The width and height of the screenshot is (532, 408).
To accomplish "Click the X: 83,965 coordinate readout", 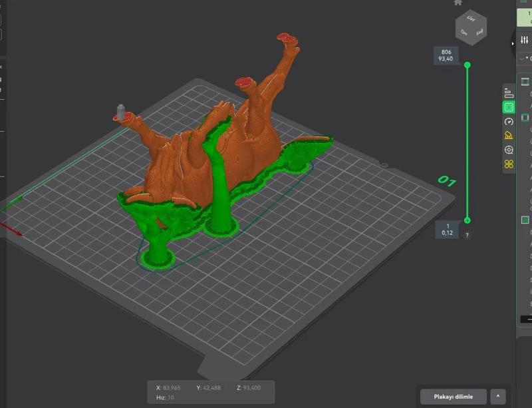I will (x=168, y=387).
